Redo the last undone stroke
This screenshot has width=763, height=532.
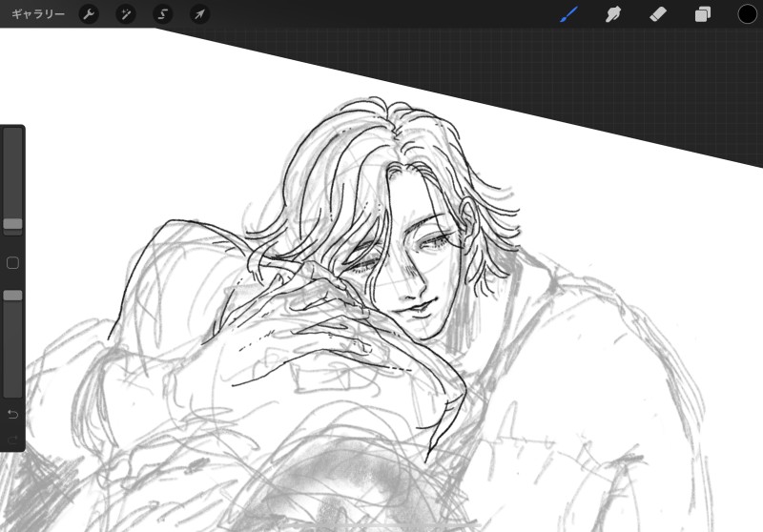pyautogui.click(x=12, y=440)
